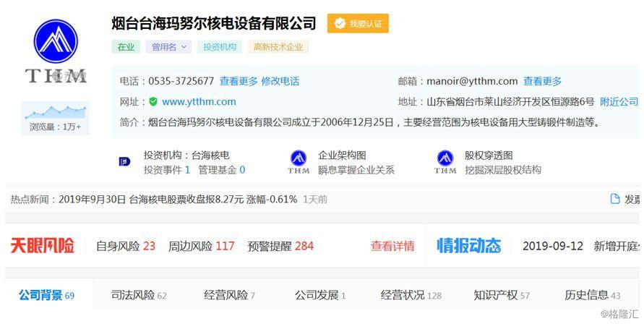Click the phone number 0535-3725677

point(181,81)
